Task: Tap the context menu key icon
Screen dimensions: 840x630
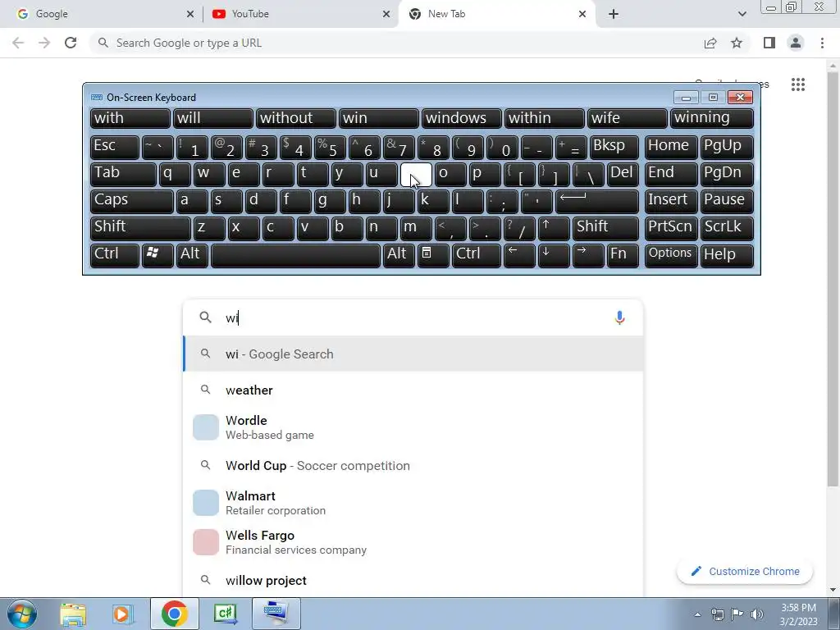Action: [433, 255]
